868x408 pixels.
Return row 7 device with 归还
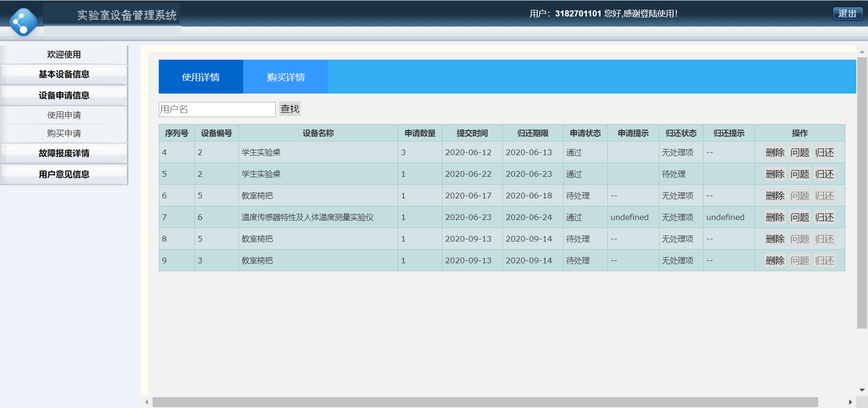pyautogui.click(x=825, y=217)
